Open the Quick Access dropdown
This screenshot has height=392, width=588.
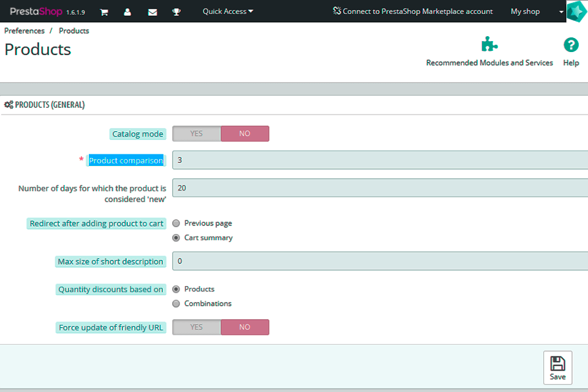tap(227, 11)
